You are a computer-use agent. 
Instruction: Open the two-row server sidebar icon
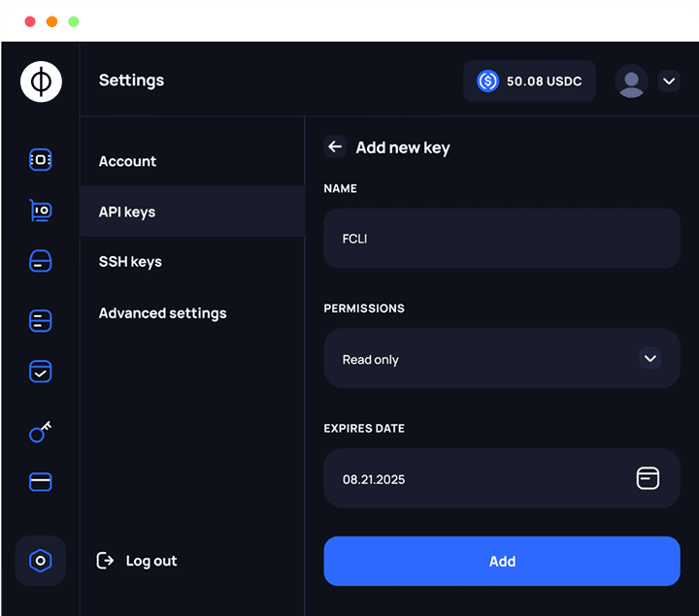pos(41,321)
